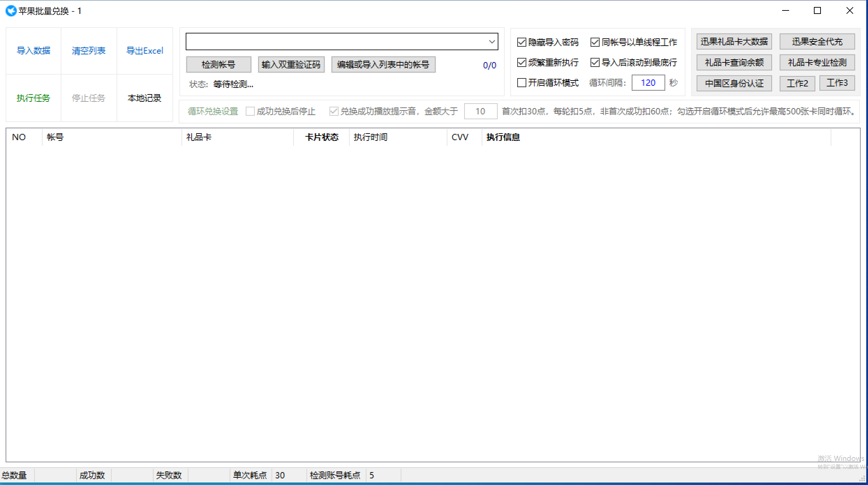Click 清空列表 to clear the list
The height and width of the screenshot is (485, 868).
(89, 51)
